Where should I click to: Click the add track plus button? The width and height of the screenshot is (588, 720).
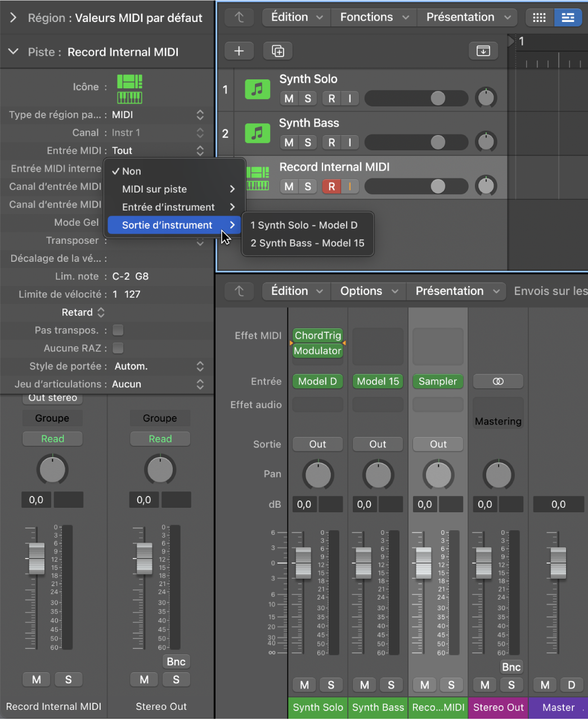pos(239,51)
